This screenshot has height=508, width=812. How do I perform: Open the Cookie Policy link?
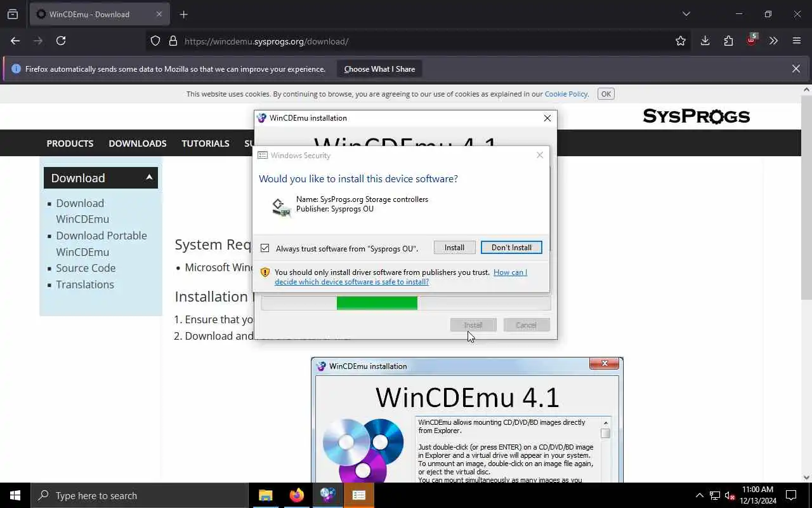566,94
